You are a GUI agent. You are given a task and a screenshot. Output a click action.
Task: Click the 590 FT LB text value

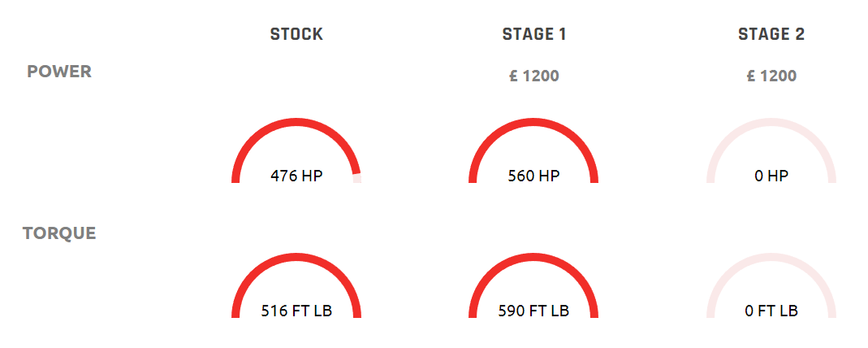coord(533,311)
